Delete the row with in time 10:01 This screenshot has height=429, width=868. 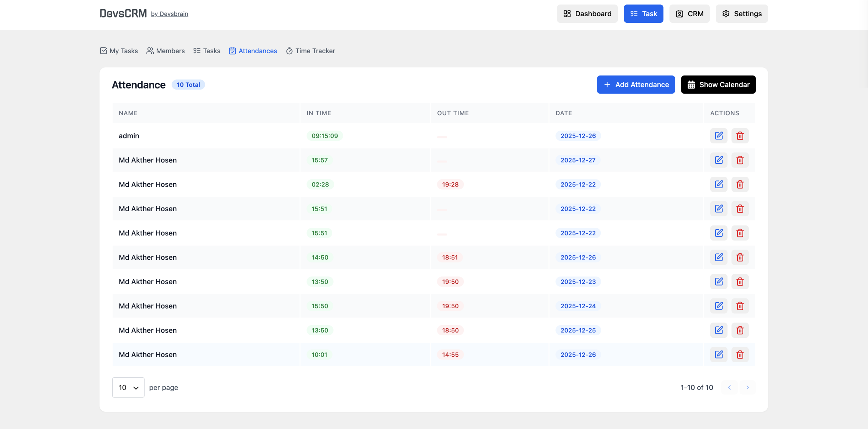pos(740,354)
